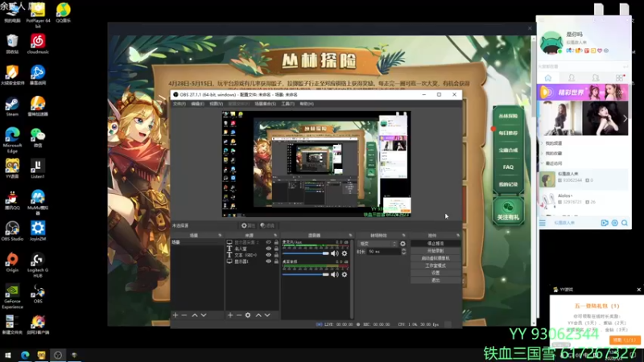Add a new scene with the plus icon
644x362 pixels.
coord(175,315)
